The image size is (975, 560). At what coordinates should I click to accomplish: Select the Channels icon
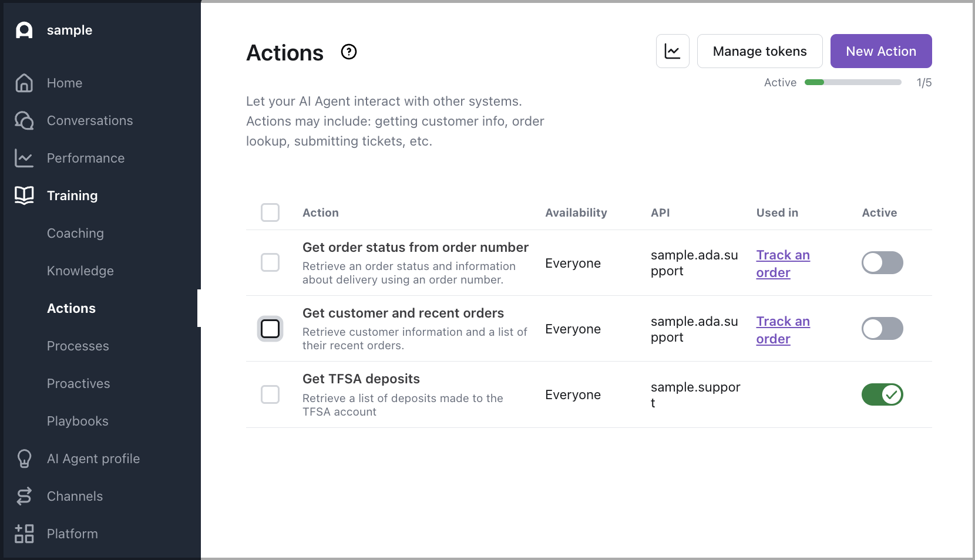[x=24, y=496]
